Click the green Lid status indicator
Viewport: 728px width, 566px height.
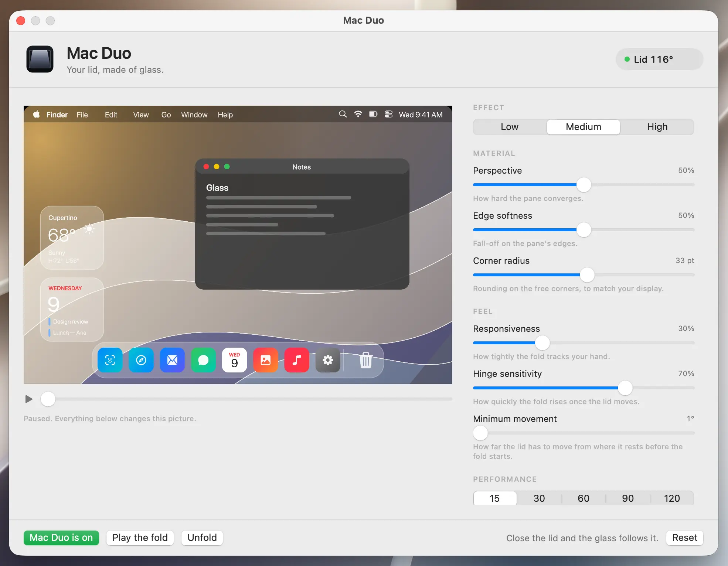627,59
